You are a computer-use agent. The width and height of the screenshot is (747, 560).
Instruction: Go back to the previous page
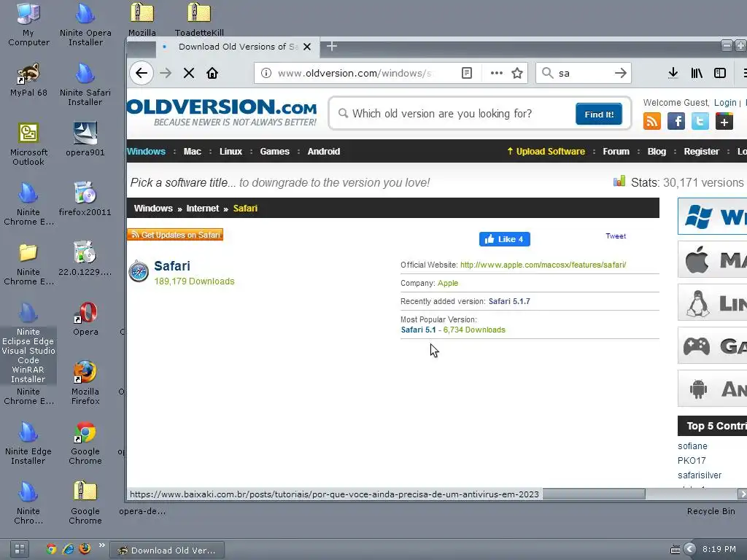pyautogui.click(x=142, y=73)
